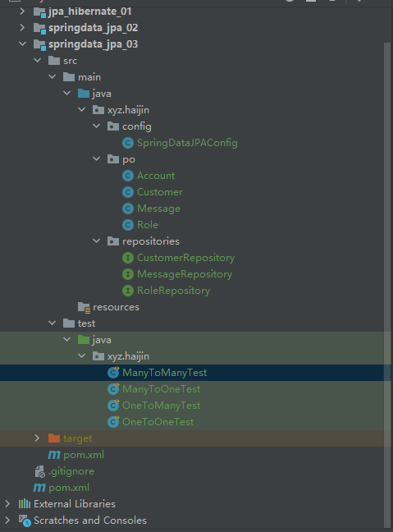Collapse the springdata_jpa_03 module

[22, 44]
